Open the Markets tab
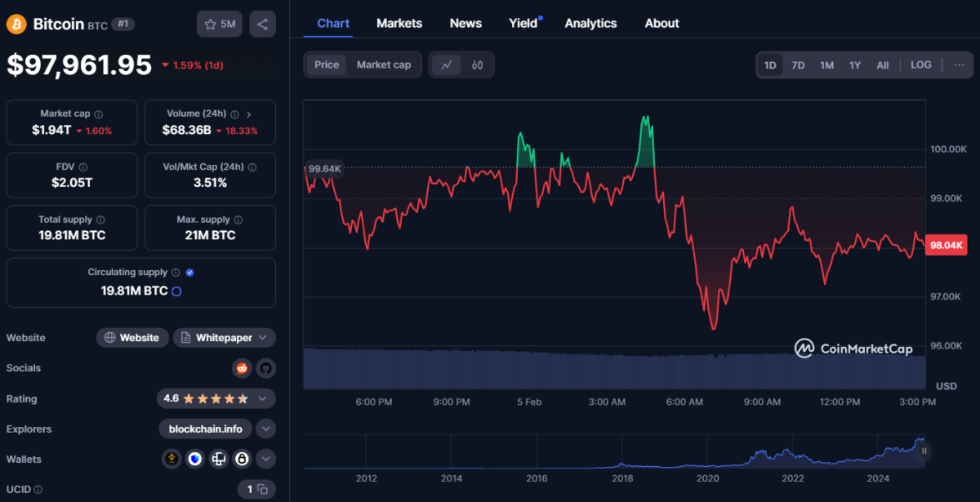The height and width of the screenshot is (502, 980). (x=399, y=23)
